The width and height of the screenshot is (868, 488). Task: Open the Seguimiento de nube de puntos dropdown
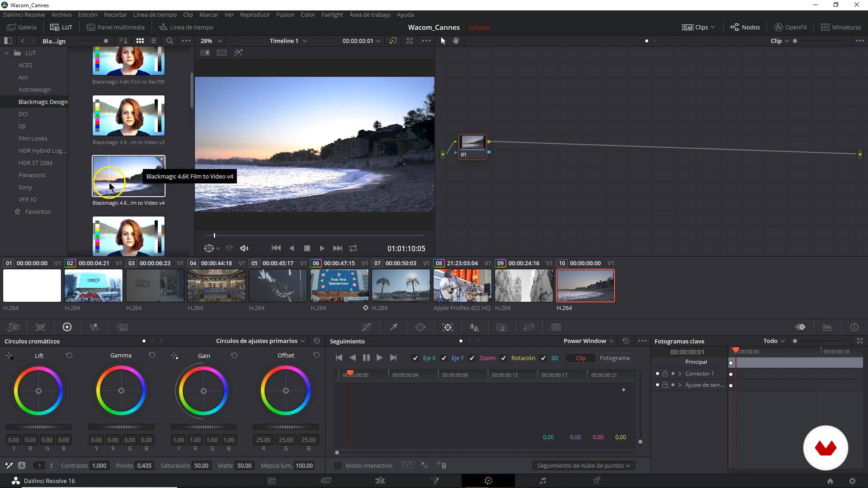[584, 465]
